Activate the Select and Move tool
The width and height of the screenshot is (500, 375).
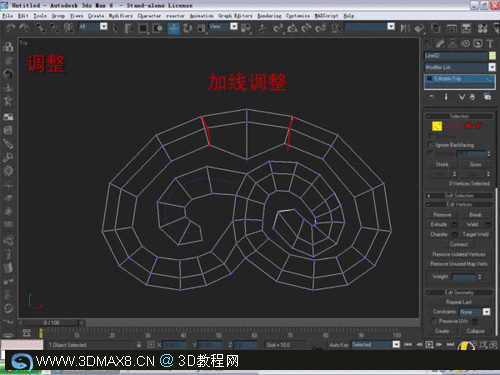click(174, 28)
